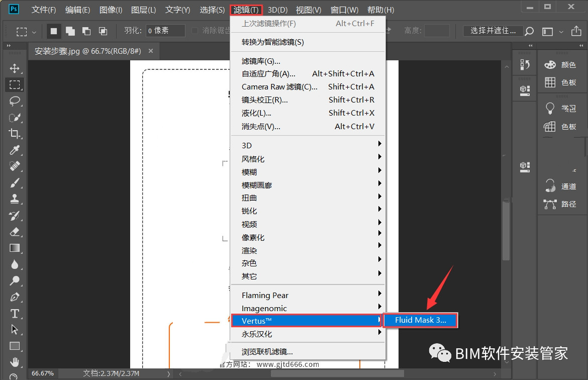Select the Quick Selection tool
The height and width of the screenshot is (380, 588).
click(15, 118)
